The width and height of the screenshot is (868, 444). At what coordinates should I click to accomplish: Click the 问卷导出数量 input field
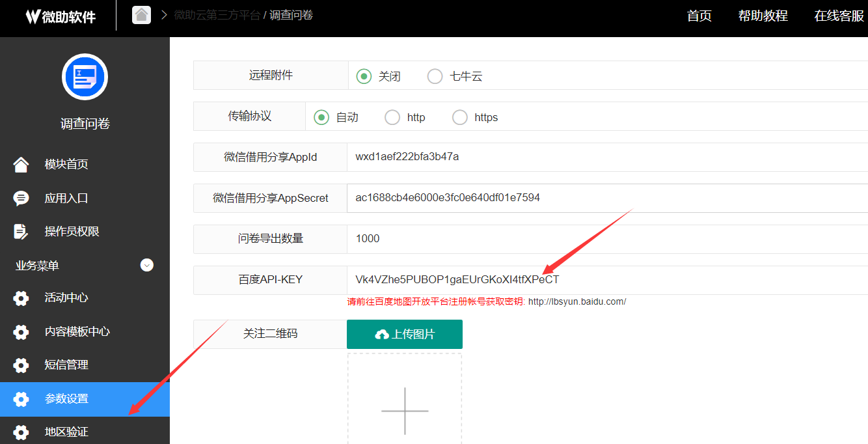tap(607, 239)
